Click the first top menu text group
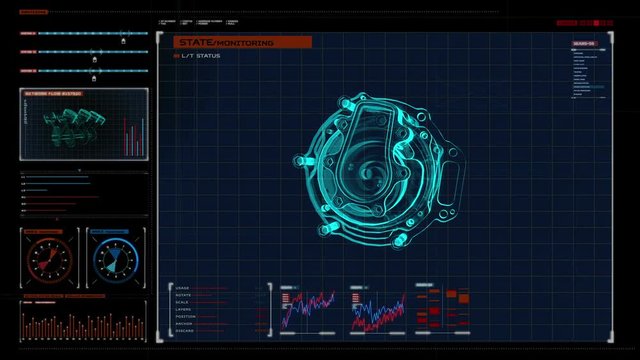The width and height of the screenshot is (640, 360). click(x=167, y=22)
